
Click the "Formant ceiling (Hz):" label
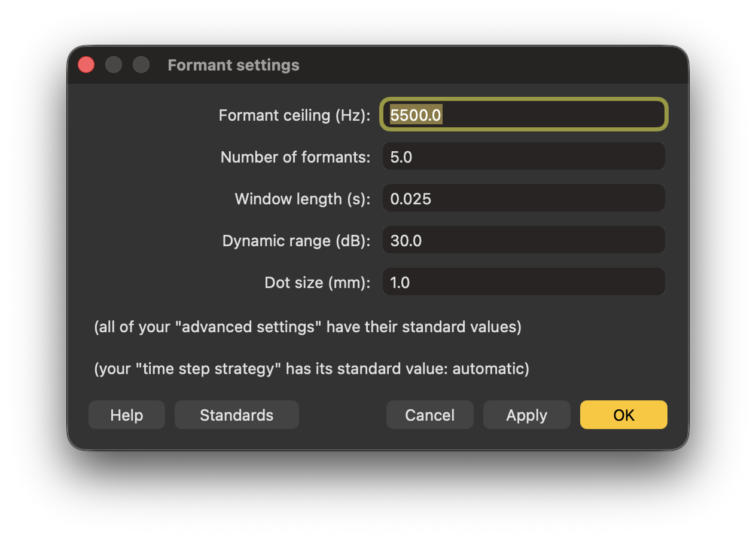click(x=294, y=115)
